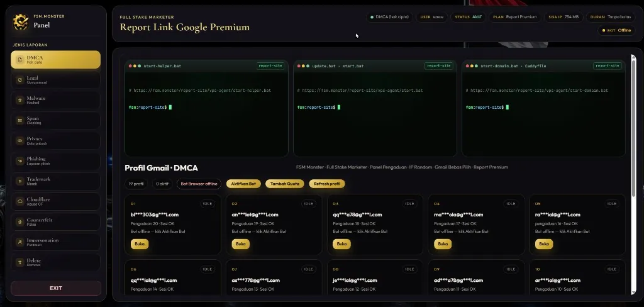Viewport: 644px width, 307px height.
Task: Click the 0 aktif count pill
Action: [x=162, y=184]
